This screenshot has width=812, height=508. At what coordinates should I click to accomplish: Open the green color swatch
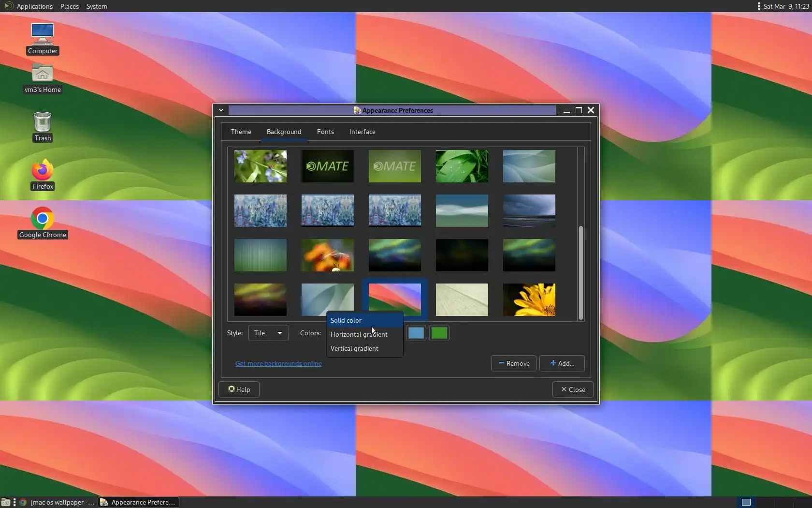tap(439, 333)
